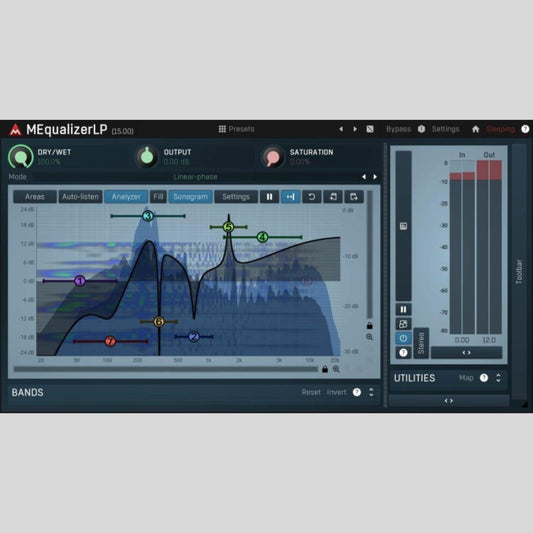Switch to the next Mode with the right arrow
The image size is (533, 533).
click(375, 177)
